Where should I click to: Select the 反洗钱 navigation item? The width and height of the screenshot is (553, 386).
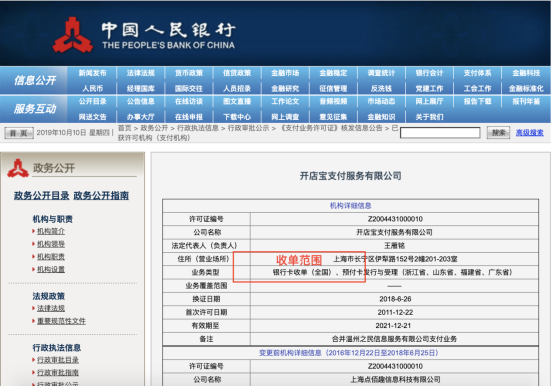pyautogui.click(x=381, y=89)
